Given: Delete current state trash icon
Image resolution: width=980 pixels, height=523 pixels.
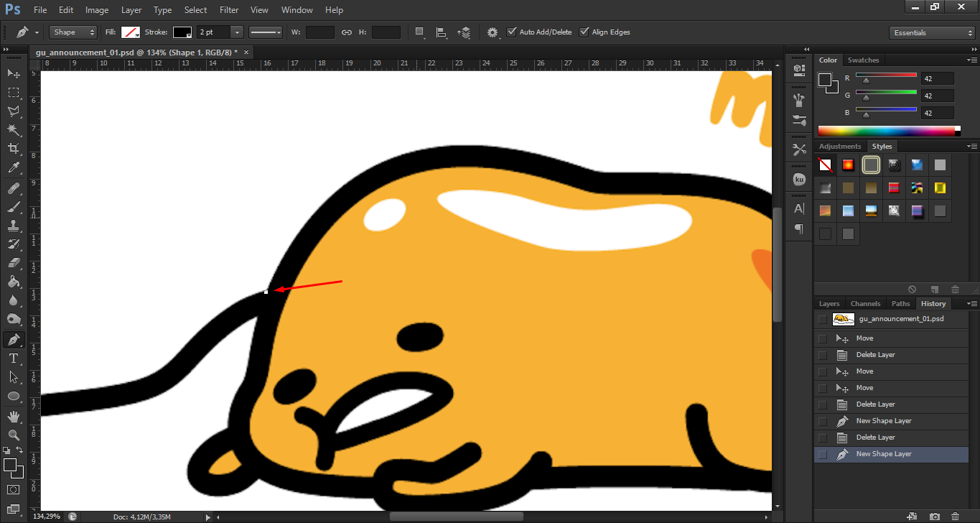Looking at the screenshot, I should pyautogui.click(x=955, y=517).
